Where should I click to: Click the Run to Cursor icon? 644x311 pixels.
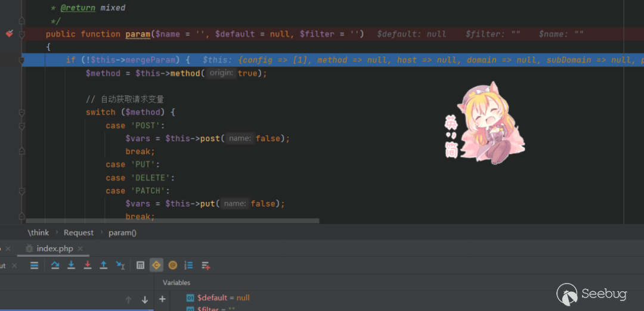point(120,266)
